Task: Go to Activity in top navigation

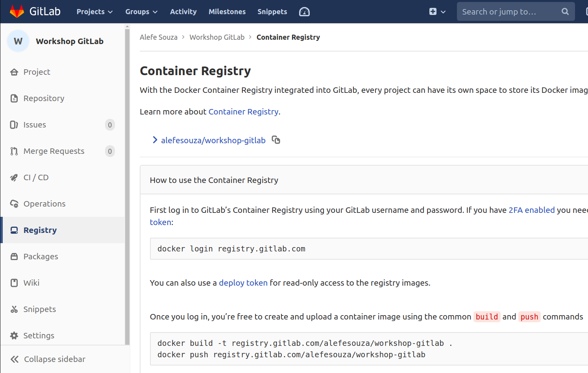Action: (x=183, y=12)
